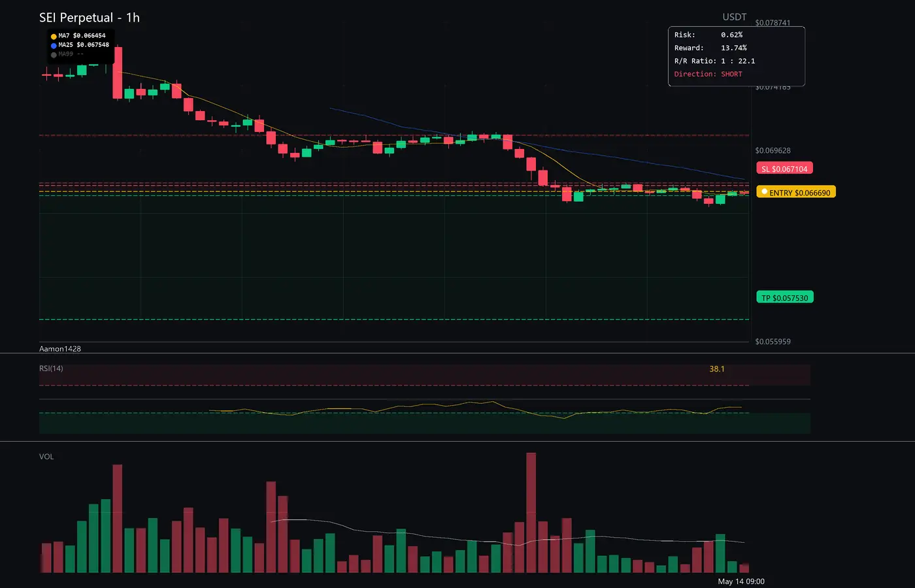Click the "$0.069628" axis price label
915x588 pixels.
pos(773,151)
